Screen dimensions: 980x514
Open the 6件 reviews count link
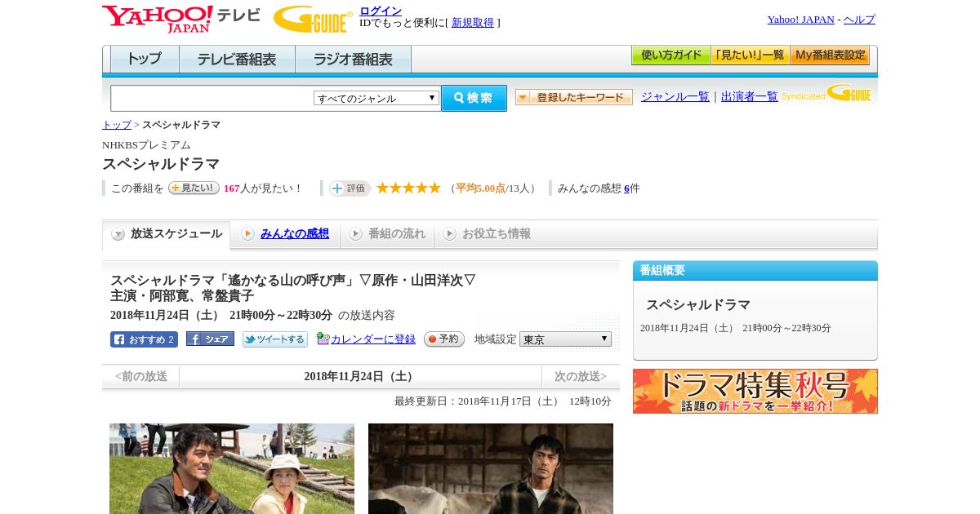[x=626, y=188]
